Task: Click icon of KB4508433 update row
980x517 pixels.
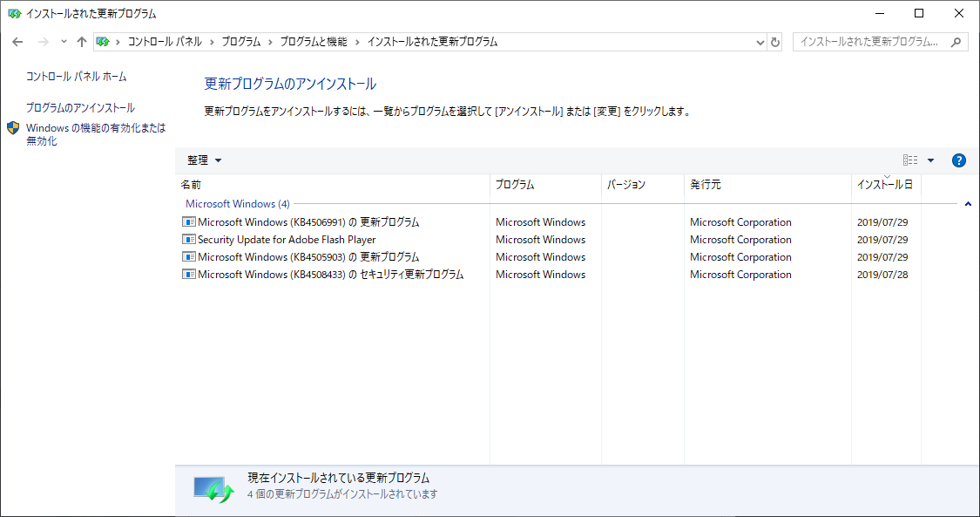Action: pos(189,275)
